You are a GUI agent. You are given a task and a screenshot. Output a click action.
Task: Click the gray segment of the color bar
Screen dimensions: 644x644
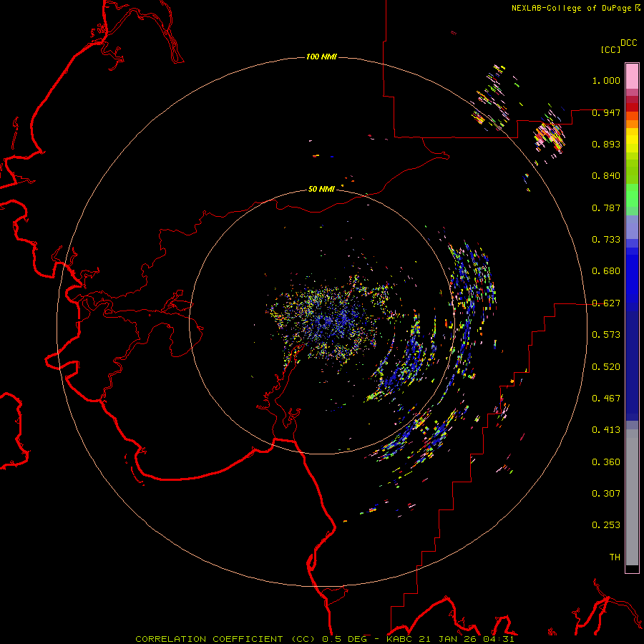(632, 497)
